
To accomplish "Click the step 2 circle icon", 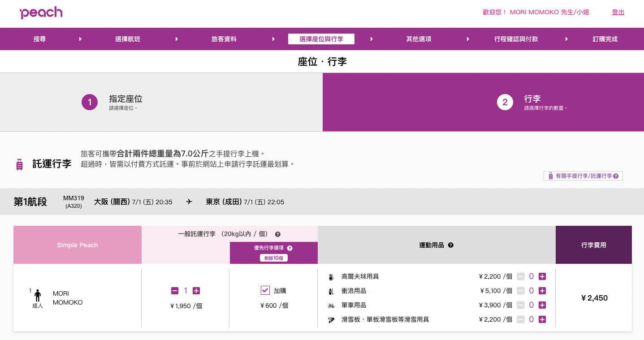I will click(x=505, y=102).
